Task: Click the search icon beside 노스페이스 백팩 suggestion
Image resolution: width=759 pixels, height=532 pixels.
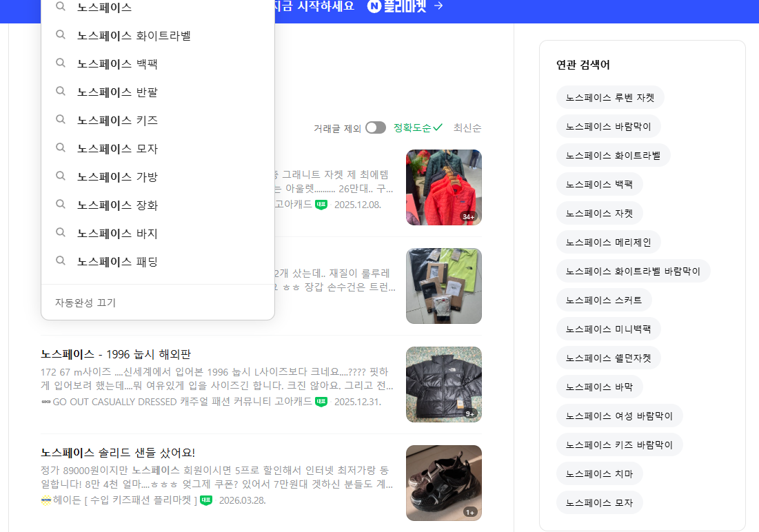Action: 61,63
